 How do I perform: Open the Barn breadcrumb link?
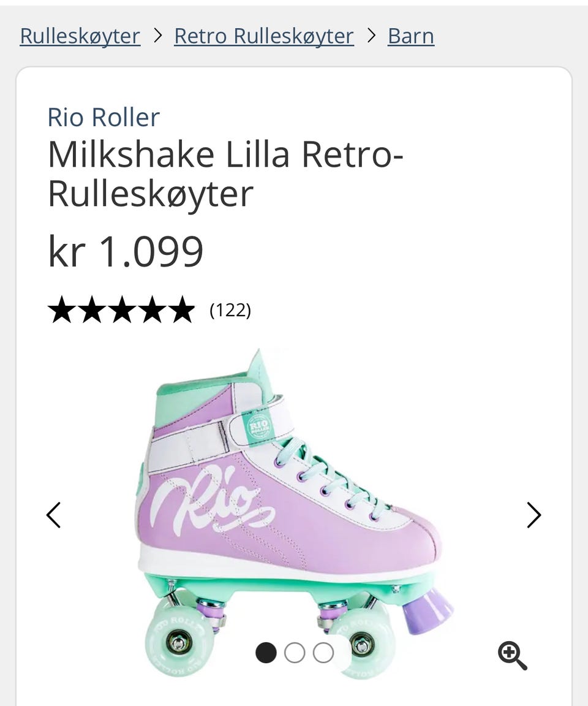tap(411, 36)
